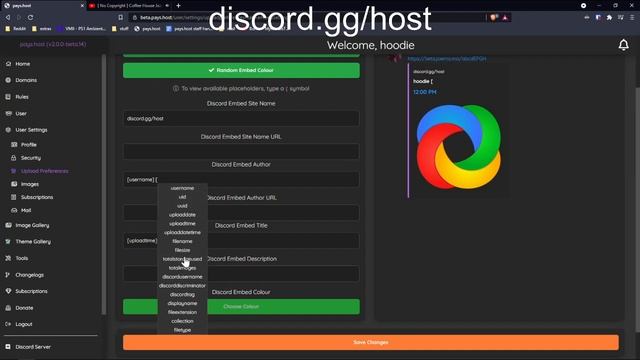
Task: Click the page vertical scrollbar
Action: (637, 209)
